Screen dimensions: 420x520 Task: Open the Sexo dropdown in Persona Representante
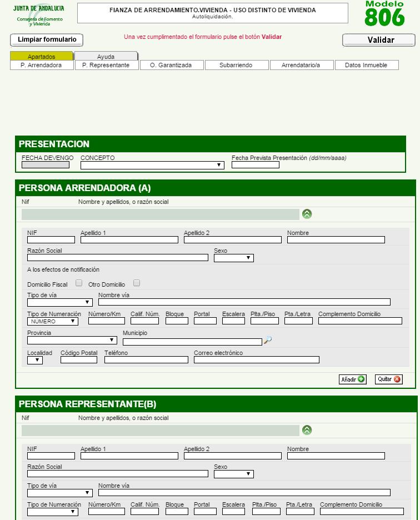click(234, 474)
